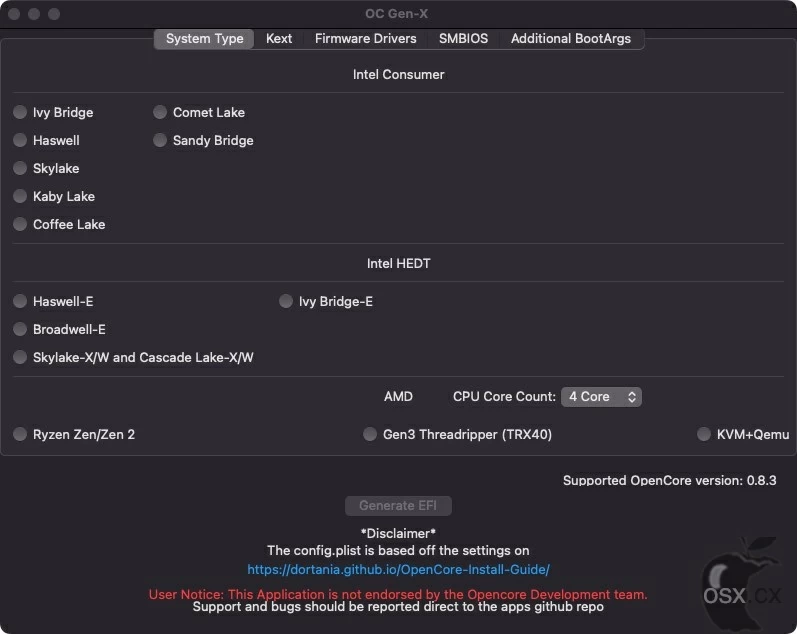This screenshot has width=797, height=634.
Task: Choose the Comet Lake option
Action: [160, 112]
